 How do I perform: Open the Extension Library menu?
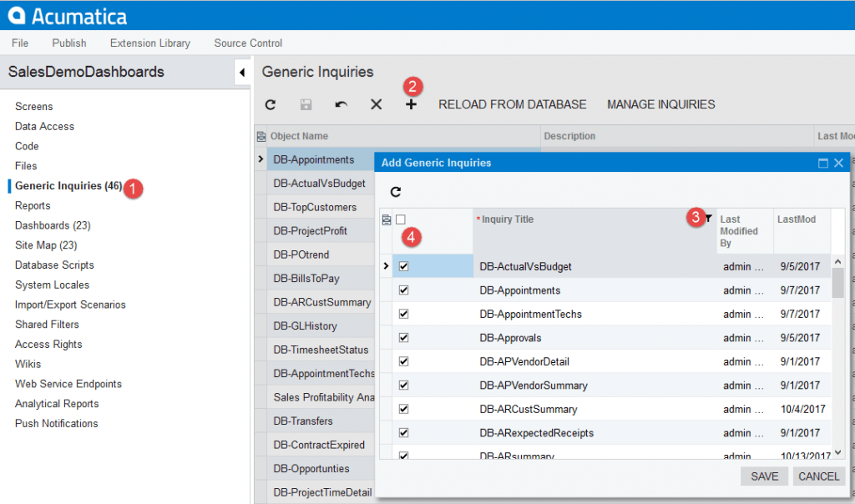[x=150, y=43]
